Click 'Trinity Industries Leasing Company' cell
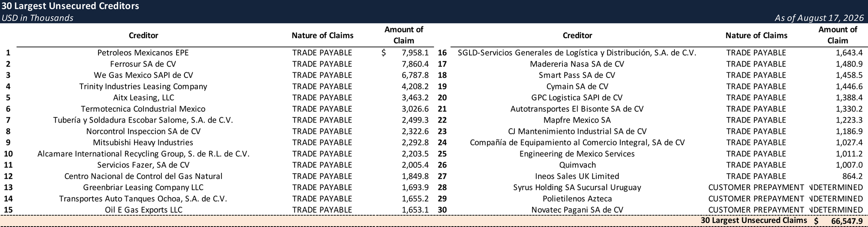 coord(143,87)
